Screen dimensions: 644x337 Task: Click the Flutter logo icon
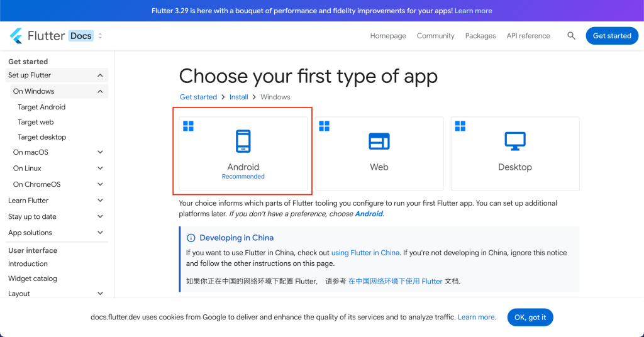[16, 36]
